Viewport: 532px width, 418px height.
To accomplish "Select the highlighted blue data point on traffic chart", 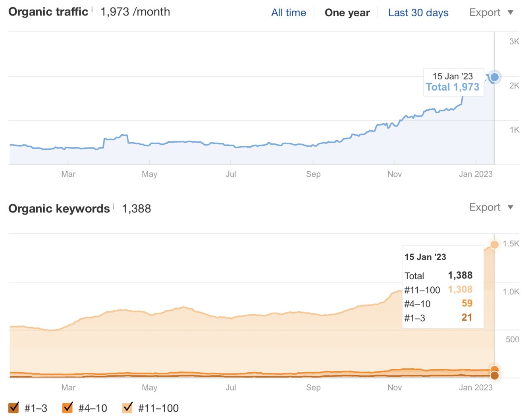I will [x=494, y=77].
